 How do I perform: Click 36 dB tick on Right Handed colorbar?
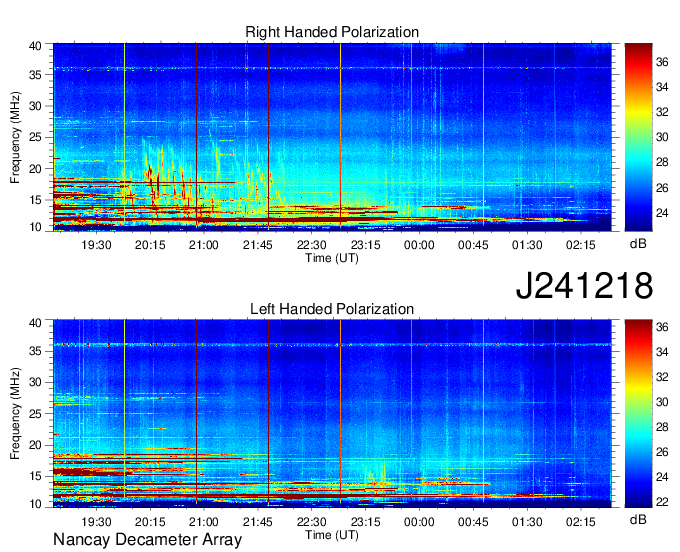(x=662, y=62)
